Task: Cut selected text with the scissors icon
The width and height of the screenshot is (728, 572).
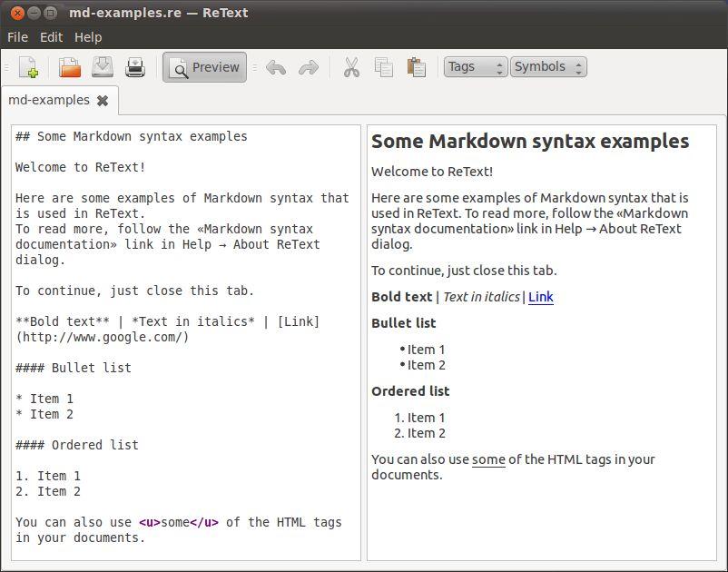Action: point(351,67)
